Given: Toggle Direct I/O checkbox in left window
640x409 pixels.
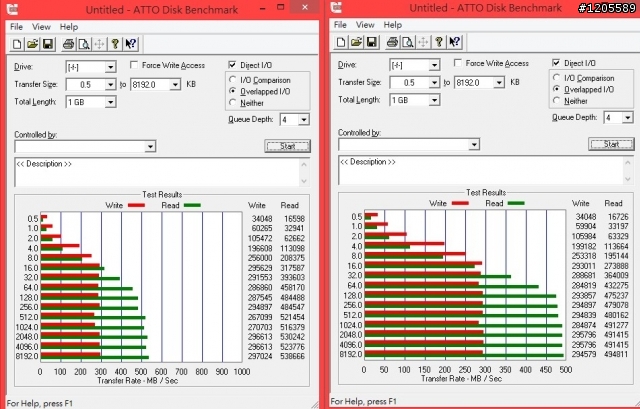Looking at the screenshot, I should tap(232, 65).
